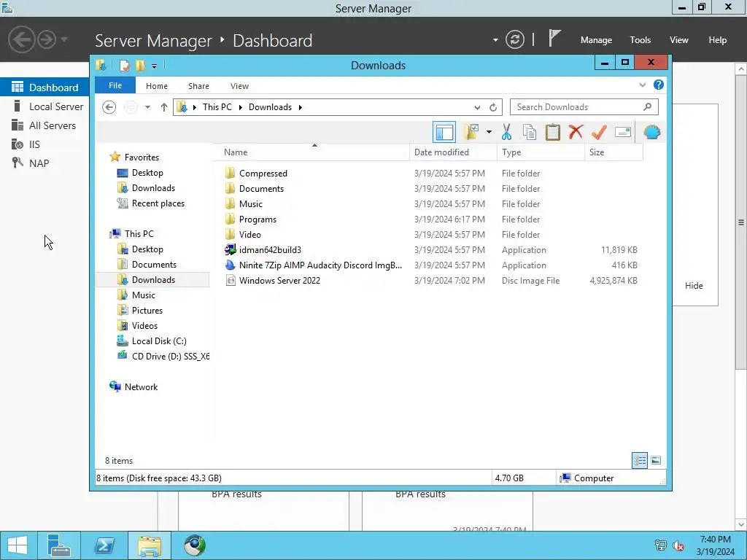Screen dimensions: 747x560
Task: Switch to details view icon
Action: tap(639, 460)
